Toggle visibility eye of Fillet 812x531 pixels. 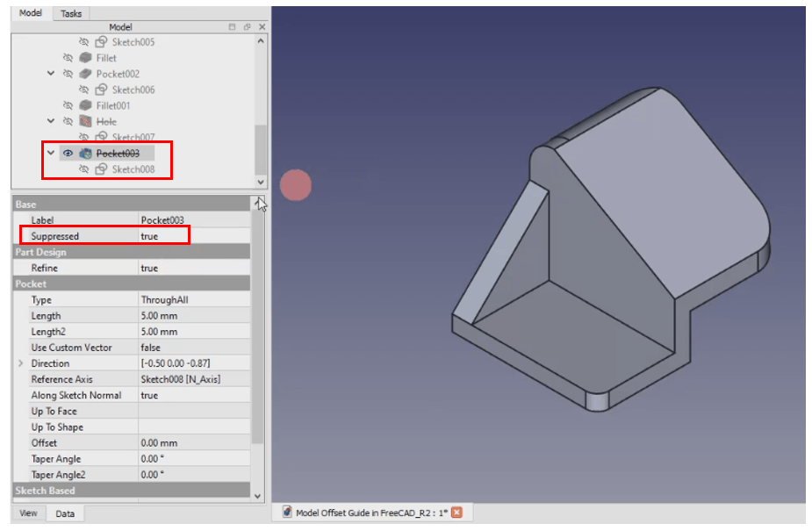click(68, 58)
